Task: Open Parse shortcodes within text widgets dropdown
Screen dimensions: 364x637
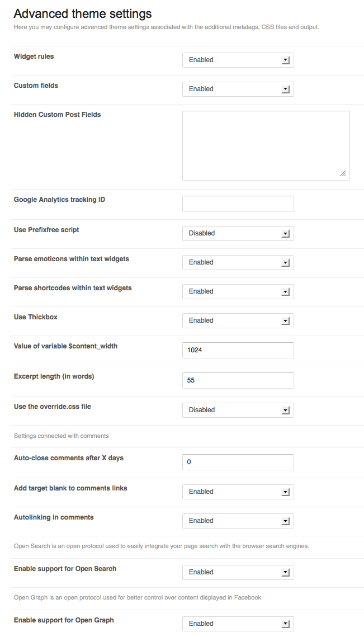Action: point(238,291)
